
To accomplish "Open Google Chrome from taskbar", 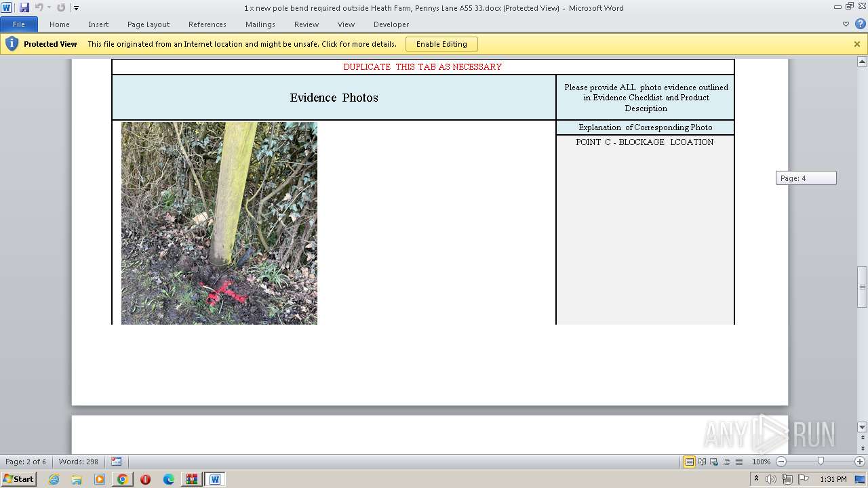I will point(122,479).
